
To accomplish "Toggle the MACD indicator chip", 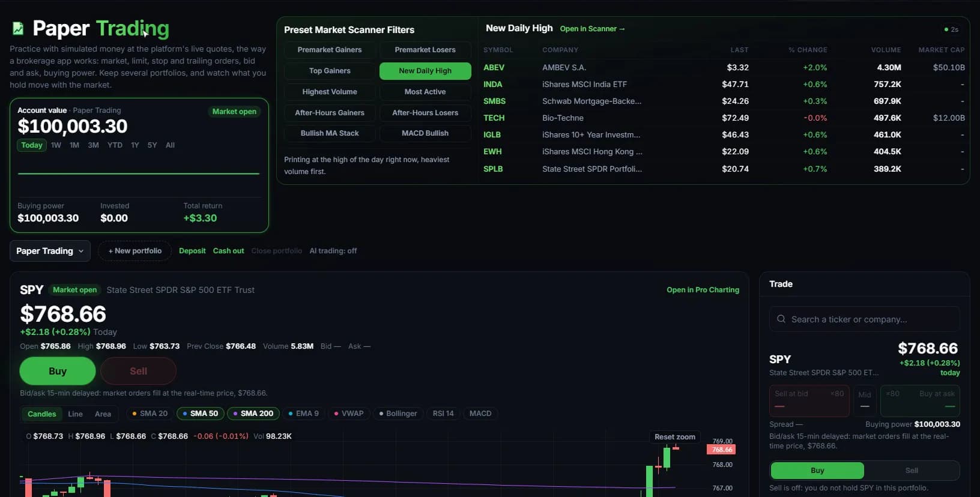I will pos(480,414).
